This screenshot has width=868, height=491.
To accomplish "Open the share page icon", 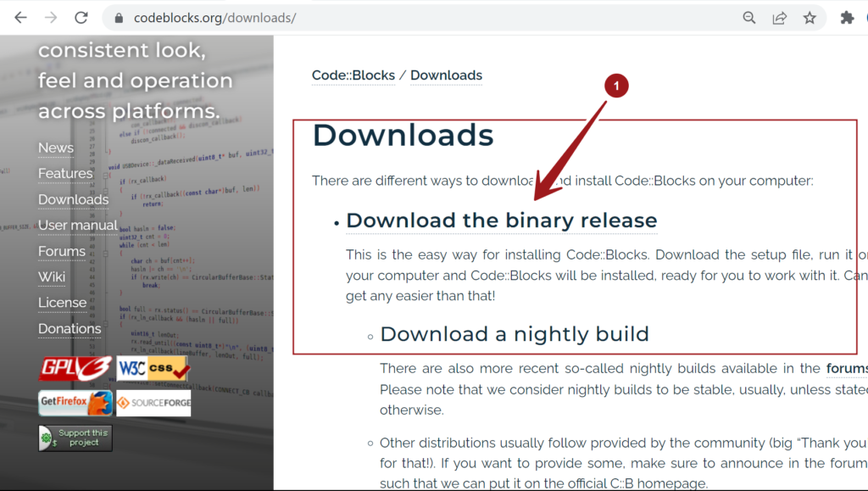I will pyautogui.click(x=779, y=17).
